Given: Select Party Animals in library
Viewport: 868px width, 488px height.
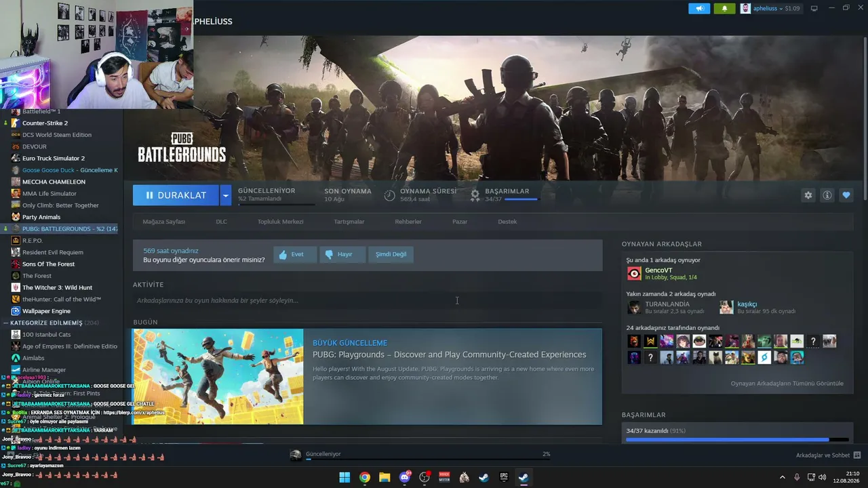Looking at the screenshot, I should pos(41,217).
